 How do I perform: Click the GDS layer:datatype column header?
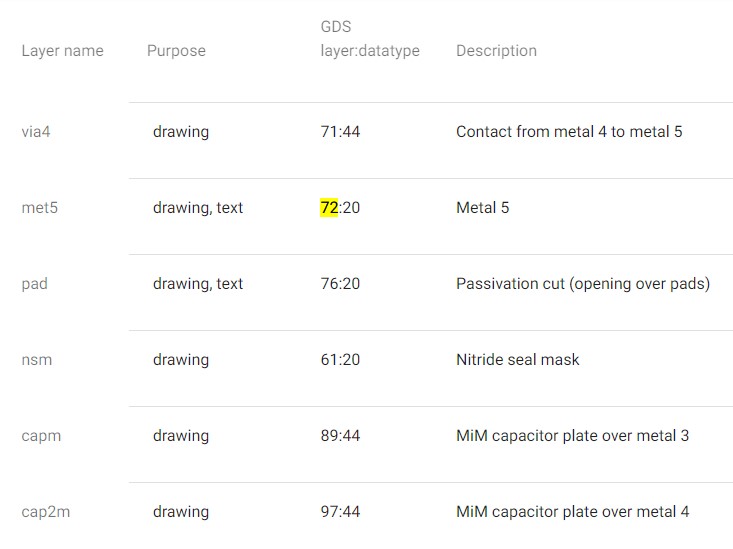[370, 39]
